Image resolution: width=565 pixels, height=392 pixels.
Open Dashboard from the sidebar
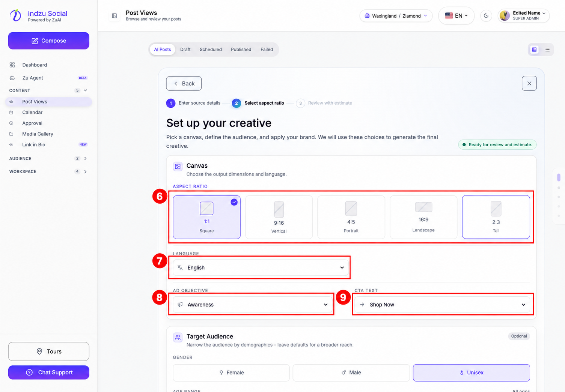[x=48, y=65]
